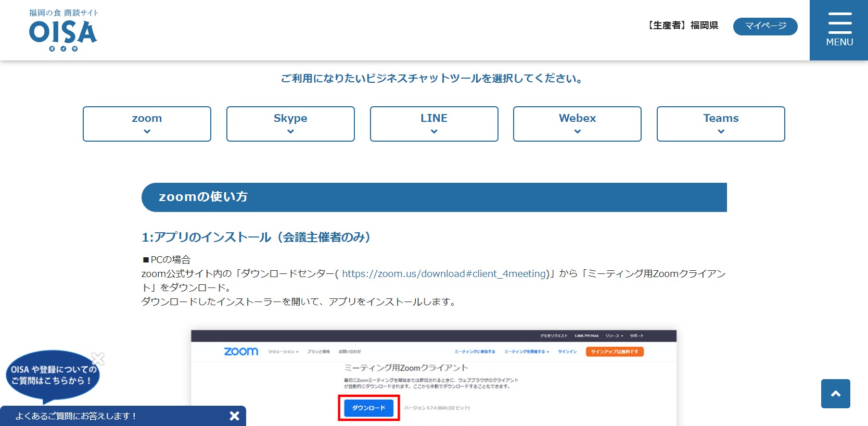Click the ■PCの場合 text
The width and height of the screenshot is (868, 426).
pyautogui.click(x=167, y=259)
